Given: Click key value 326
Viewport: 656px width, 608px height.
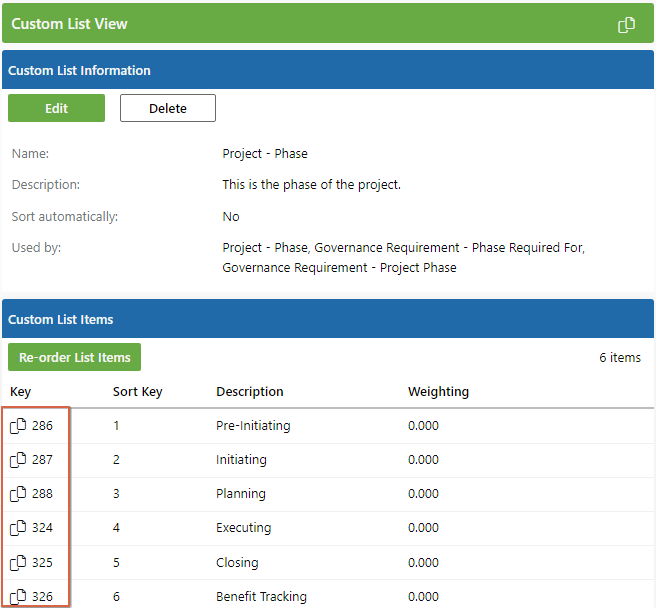Looking at the screenshot, I should 42,597.
